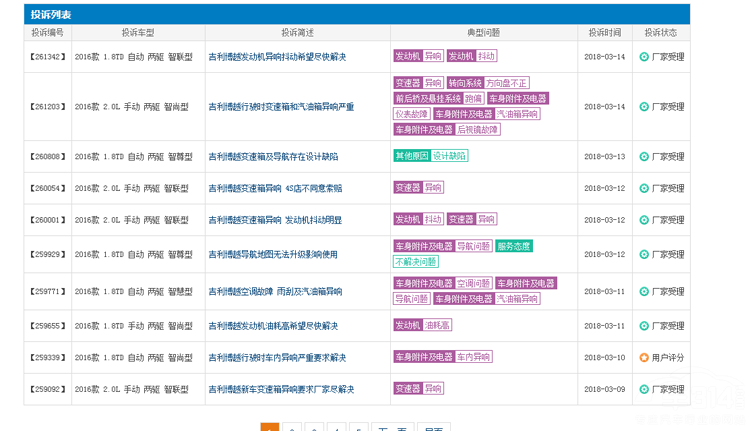Click green status icon for complaint 259771
The height and width of the screenshot is (431, 750).
click(644, 292)
